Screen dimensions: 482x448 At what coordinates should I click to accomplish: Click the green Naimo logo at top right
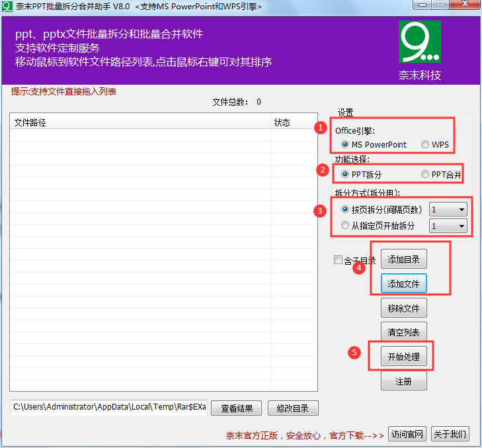coord(419,42)
